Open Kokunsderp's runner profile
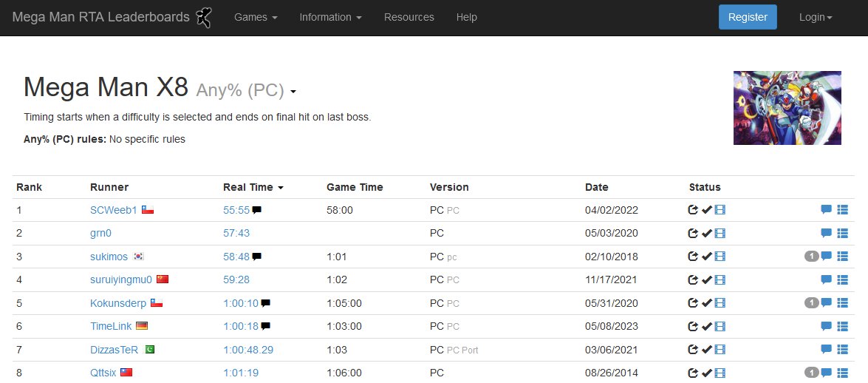Viewport: 868px width, 383px height. [118, 304]
